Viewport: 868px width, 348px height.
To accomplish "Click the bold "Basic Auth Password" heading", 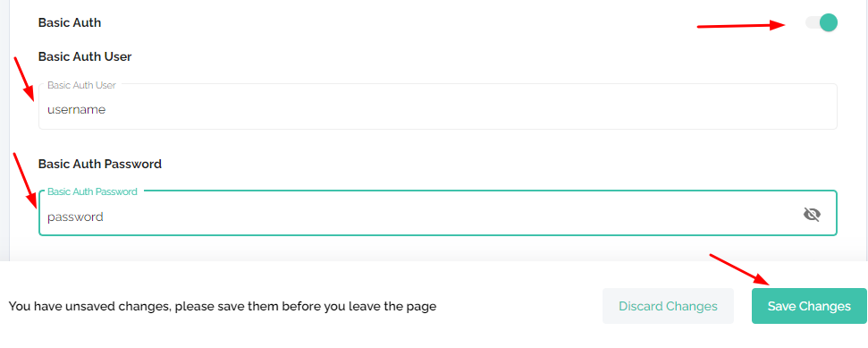I will click(x=99, y=164).
